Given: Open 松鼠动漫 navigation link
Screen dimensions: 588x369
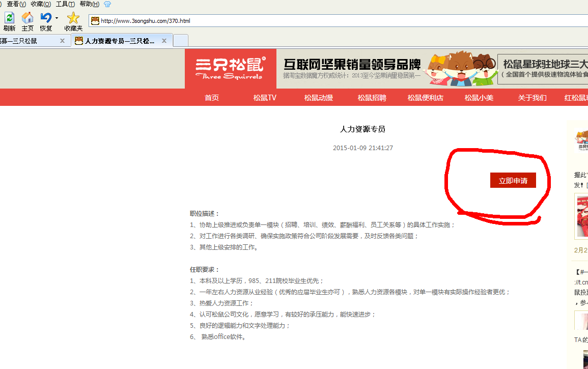Looking at the screenshot, I should [318, 98].
